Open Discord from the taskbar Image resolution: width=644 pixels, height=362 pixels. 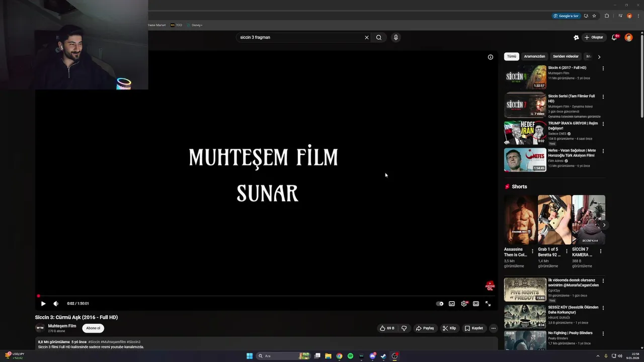372,356
